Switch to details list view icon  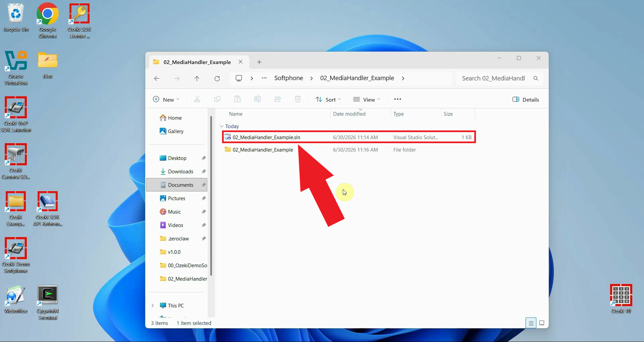(x=531, y=323)
